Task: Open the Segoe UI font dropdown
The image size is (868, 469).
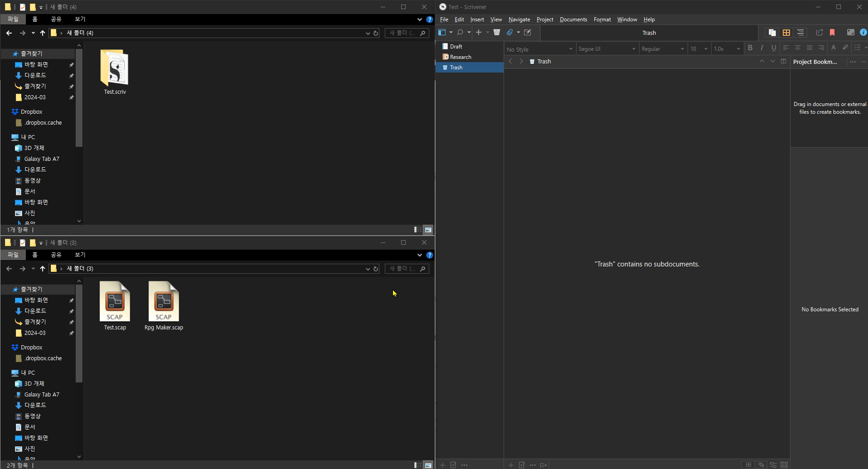Action: (607, 48)
